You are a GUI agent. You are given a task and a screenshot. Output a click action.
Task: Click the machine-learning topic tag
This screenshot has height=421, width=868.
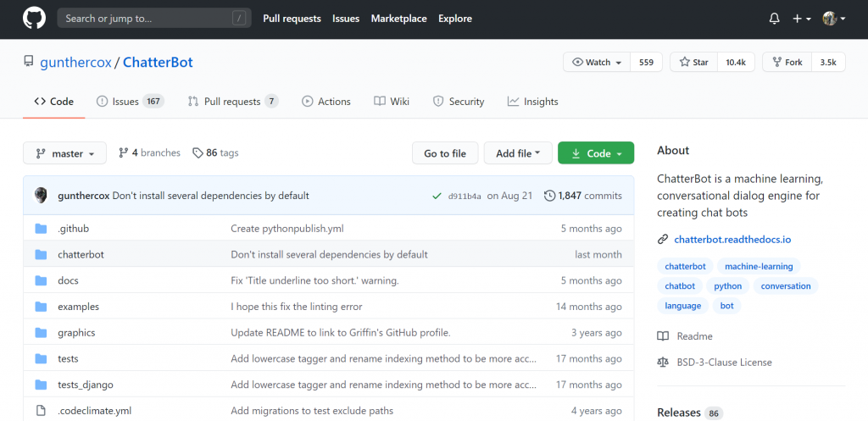[x=759, y=267]
